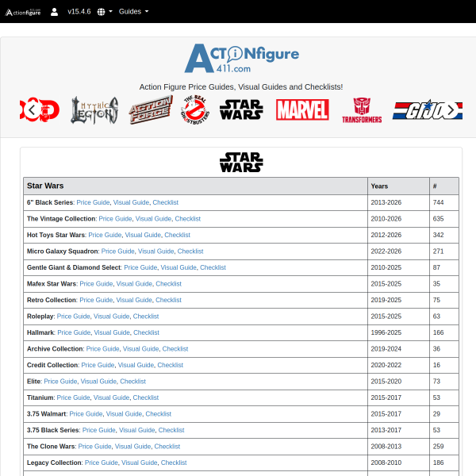
Task: Open 6" Black Series Visual Guide
Action: (x=131, y=202)
